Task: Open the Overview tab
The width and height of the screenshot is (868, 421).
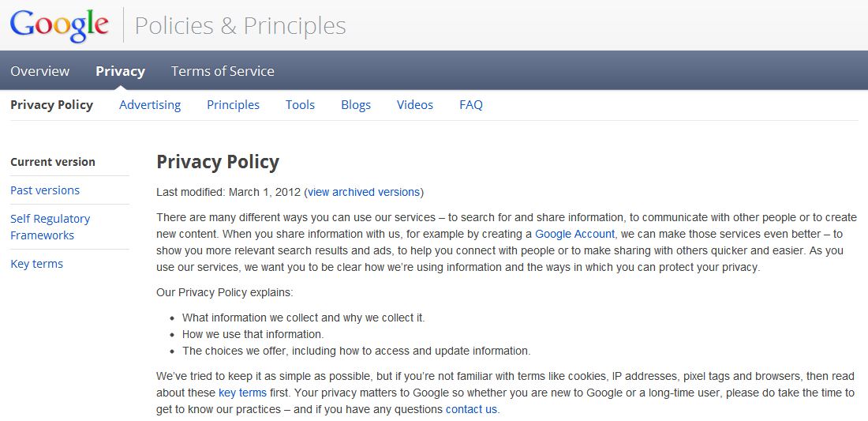Action: coord(40,71)
